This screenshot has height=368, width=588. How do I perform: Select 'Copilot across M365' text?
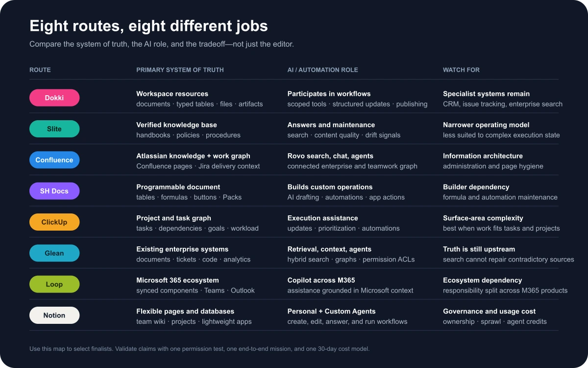point(321,280)
